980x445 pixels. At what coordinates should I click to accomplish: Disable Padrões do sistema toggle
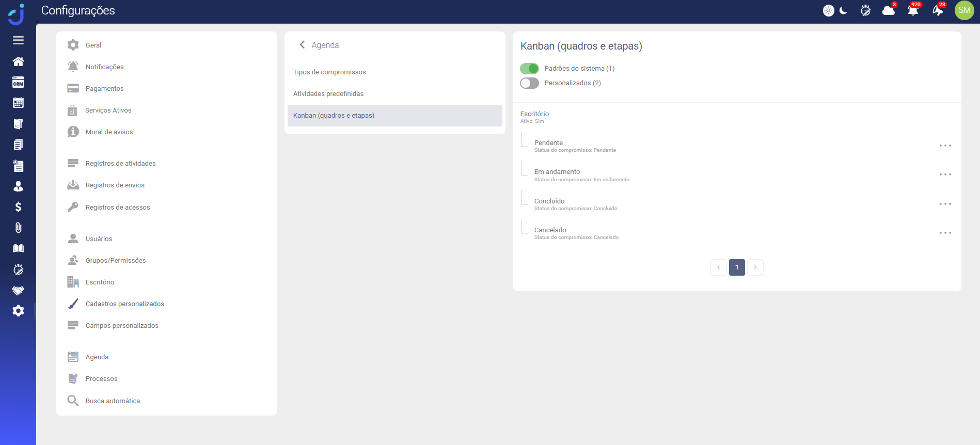[529, 69]
